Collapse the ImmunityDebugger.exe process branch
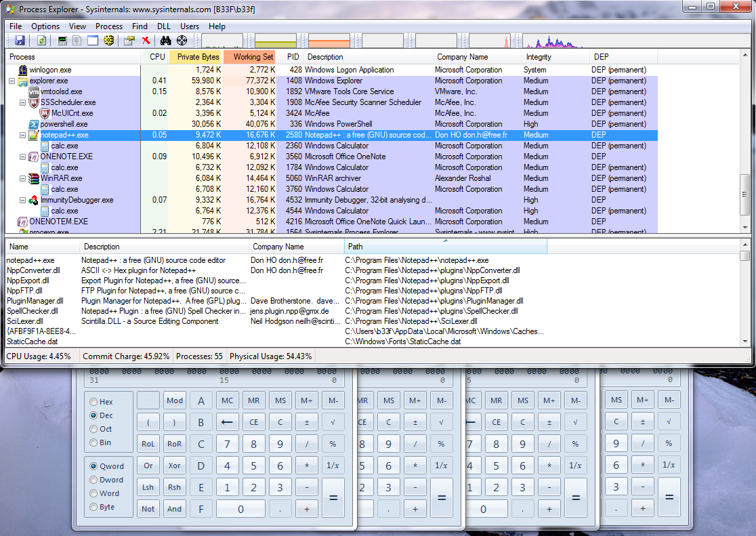This screenshot has width=756, height=536. tap(22, 199)
